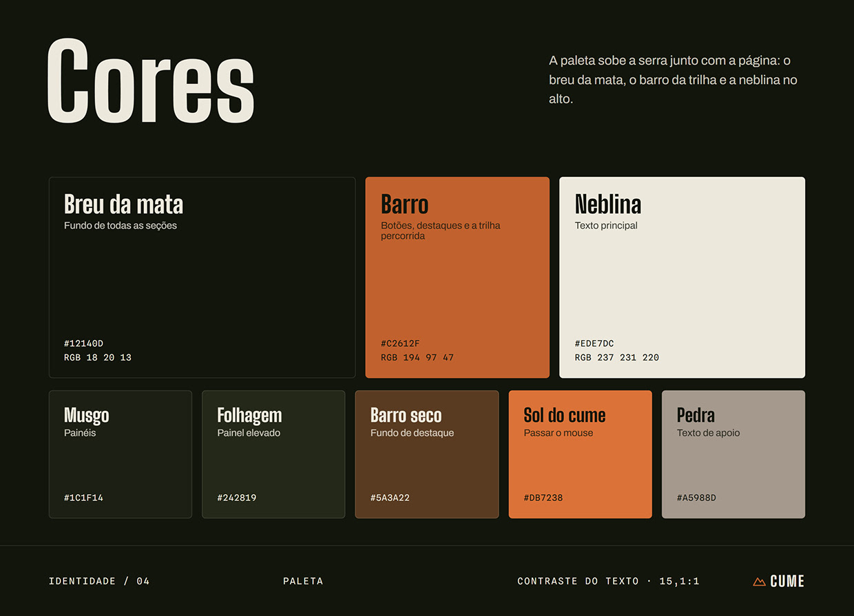Click the hex code "#A5988D"

tap(697, 498)
